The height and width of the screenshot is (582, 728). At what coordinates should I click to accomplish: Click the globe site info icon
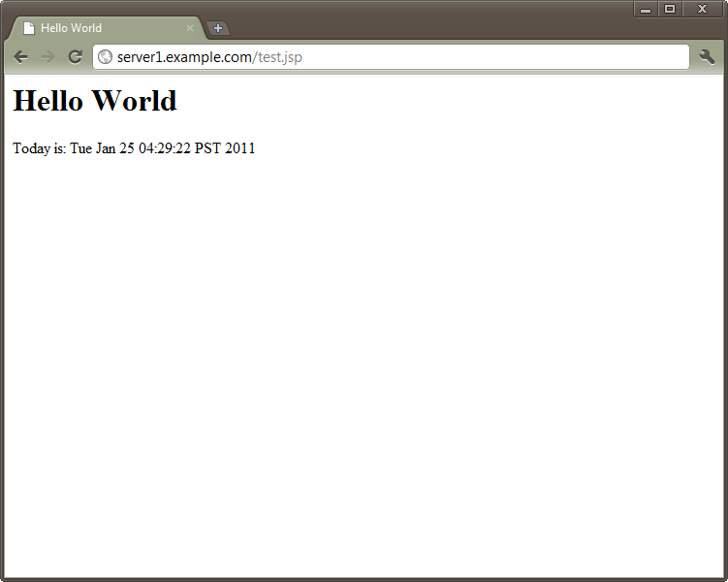click(106, 56)
